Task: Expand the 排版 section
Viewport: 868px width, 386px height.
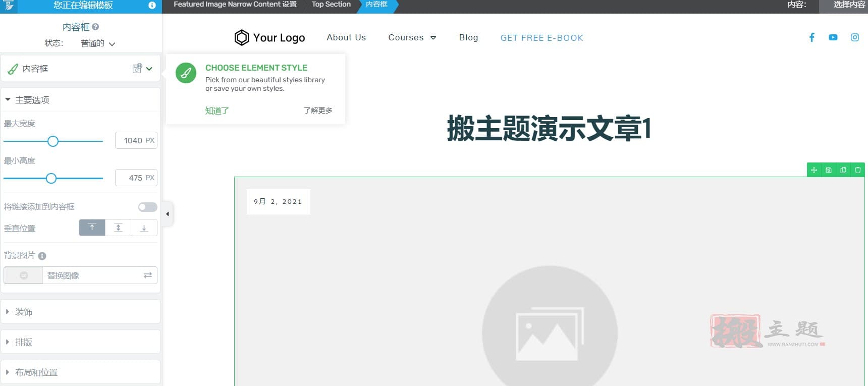Action: click(81, 342)
